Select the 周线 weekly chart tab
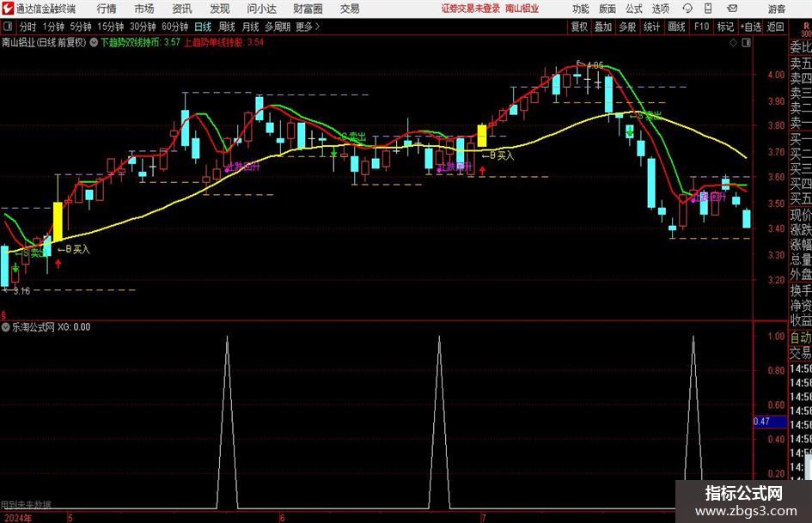The height and width of the screenshot is (523, 812). (x=227, y=27)
